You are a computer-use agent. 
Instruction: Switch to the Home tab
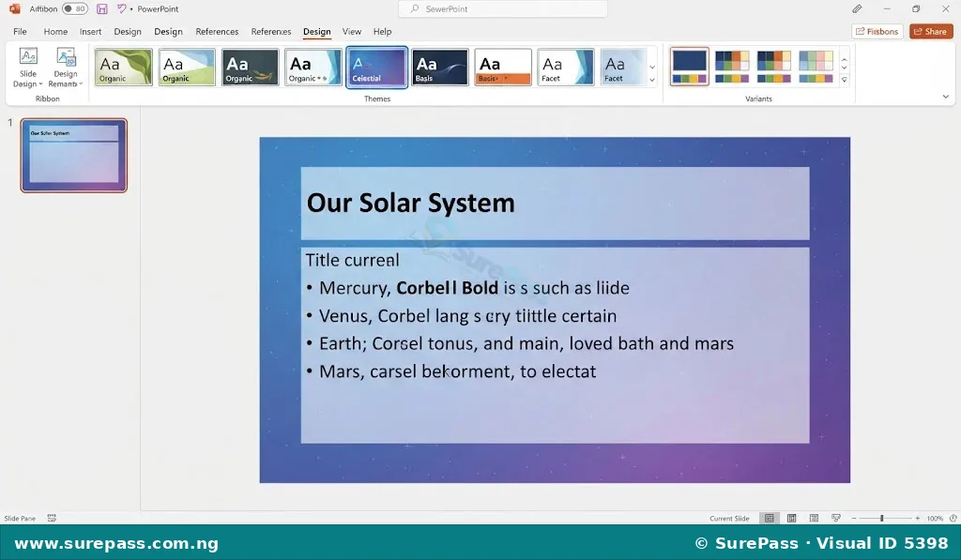[x=55, y=31]
